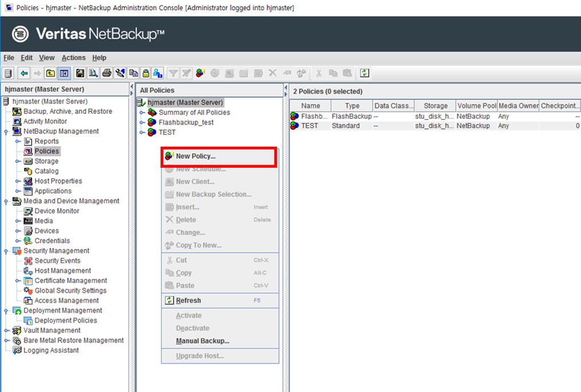Image resolution: width=581 pixels, height=392 pixels.
Task: Expand the Certificate Management node
Action: tap(18, 281)
